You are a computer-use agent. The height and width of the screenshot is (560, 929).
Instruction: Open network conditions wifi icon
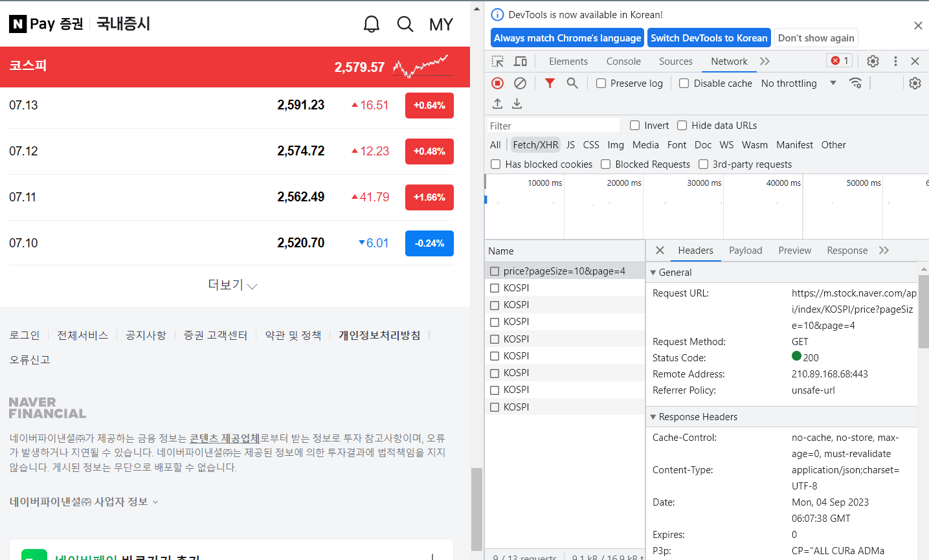click(855, 83)
